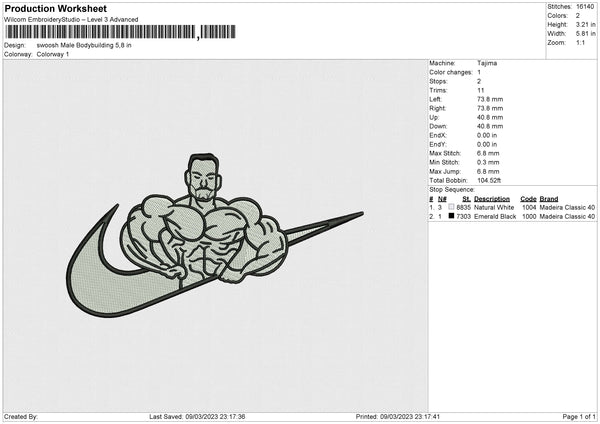The height and width of the screenshot is (424, 600).
Task: Click 'Wilcom EmbroideryStudio – Level 3 Advanced' text
Action: pyautogui.click(x=71, y=20)
